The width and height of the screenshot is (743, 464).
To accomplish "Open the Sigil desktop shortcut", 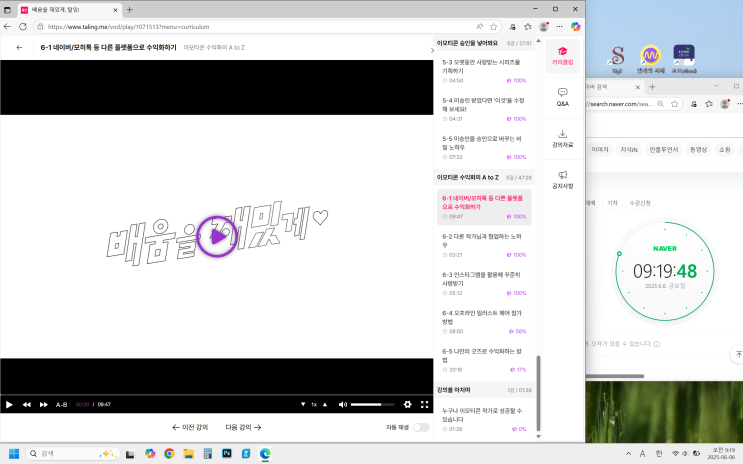I will click(617, 60).
